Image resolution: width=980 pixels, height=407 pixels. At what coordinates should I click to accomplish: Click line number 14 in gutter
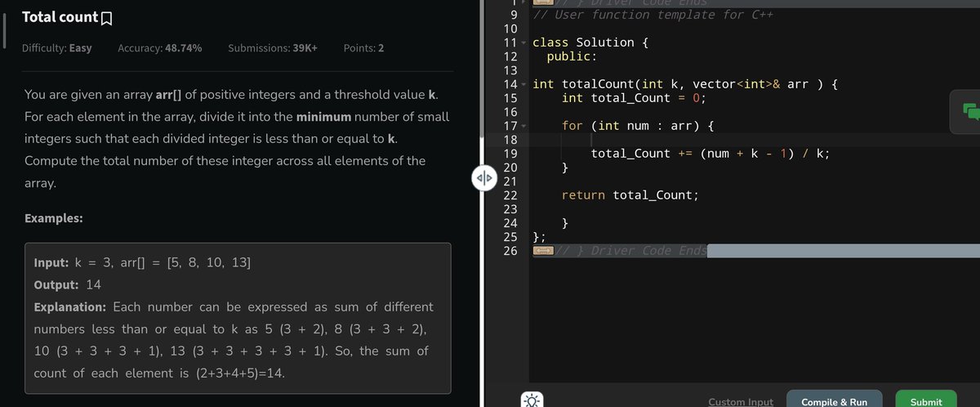coord(510,84)
